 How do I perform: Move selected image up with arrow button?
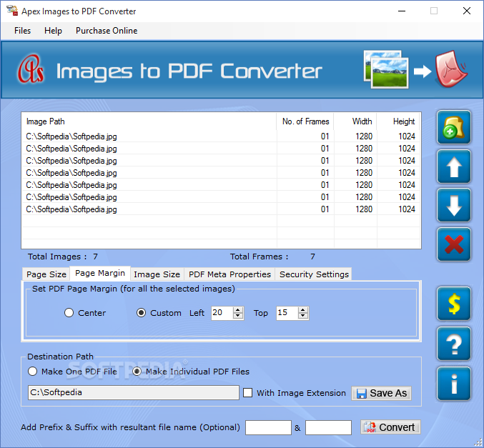tap(453, 166)
